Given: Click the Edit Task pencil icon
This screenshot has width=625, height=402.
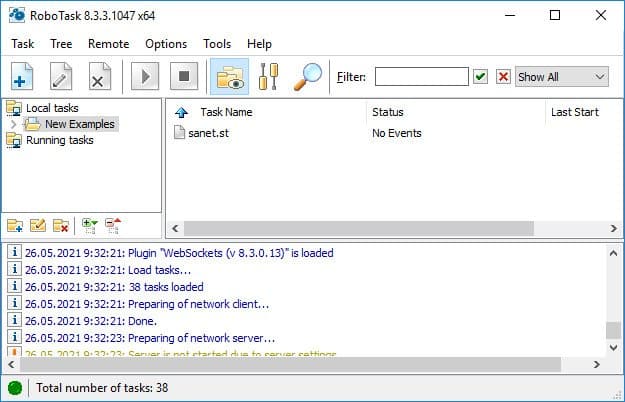Looking at the screenshot, I should 61,77.
